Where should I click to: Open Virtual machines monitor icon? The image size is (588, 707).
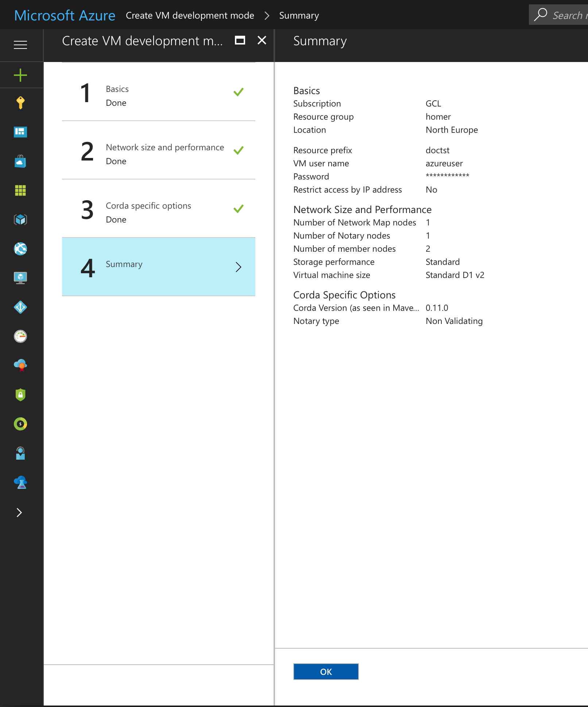(x=20, y=278)
